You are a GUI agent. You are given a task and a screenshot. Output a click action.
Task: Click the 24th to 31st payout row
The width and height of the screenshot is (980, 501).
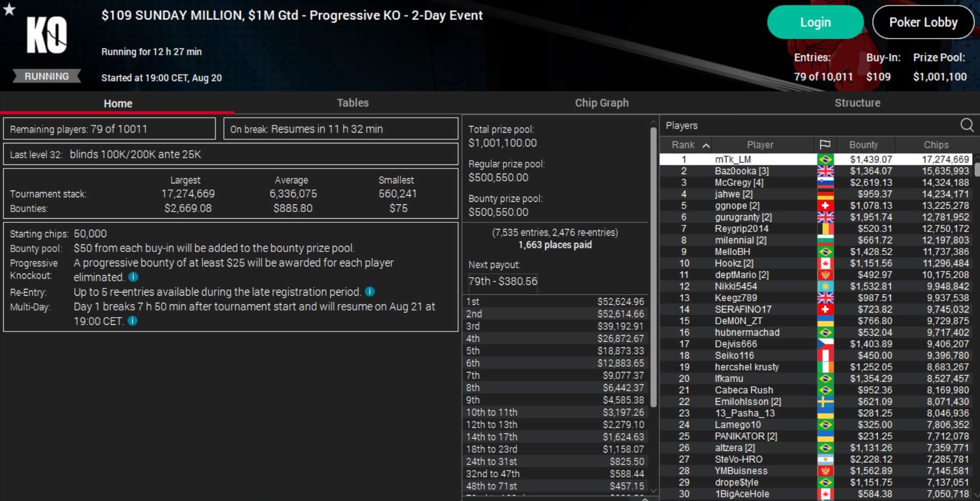(556, 462)
